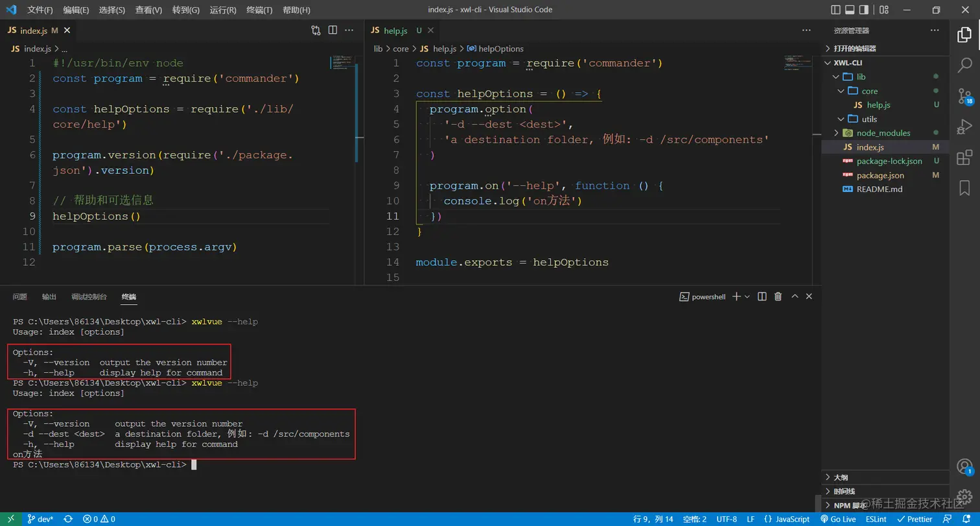Open the Extensions view
The width and height of the screenshot is (980, 526).
click(x=965, y=157)
